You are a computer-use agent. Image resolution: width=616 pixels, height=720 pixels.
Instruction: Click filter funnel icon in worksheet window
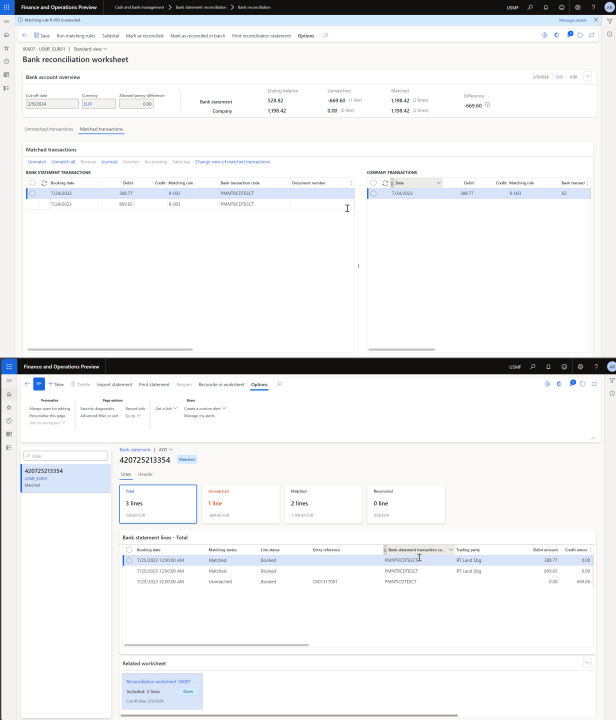[610, 22]
